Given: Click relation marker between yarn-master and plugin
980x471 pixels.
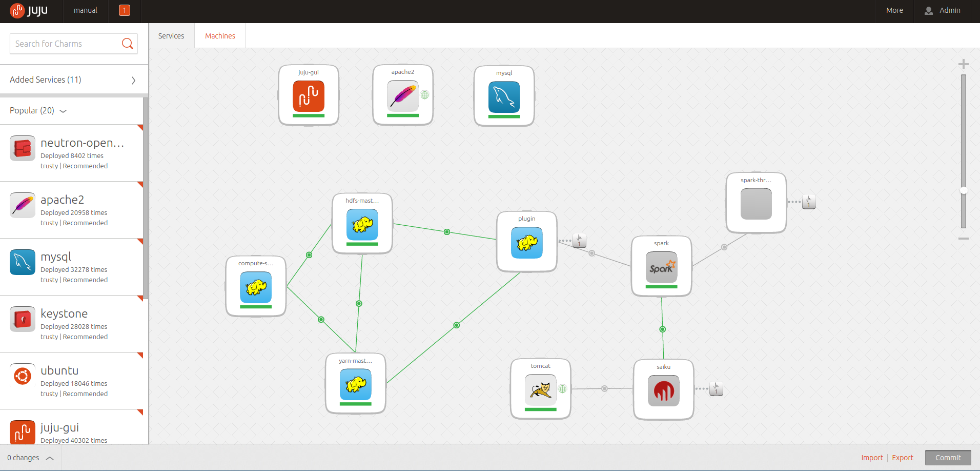Looking at the screenshot, I should click(x=457, y=325).
